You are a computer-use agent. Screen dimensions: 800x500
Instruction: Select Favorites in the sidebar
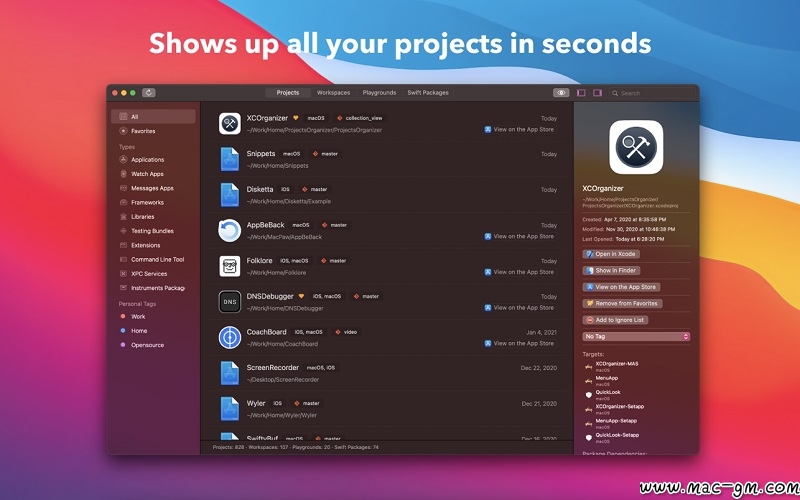click(x=153, y=131)
